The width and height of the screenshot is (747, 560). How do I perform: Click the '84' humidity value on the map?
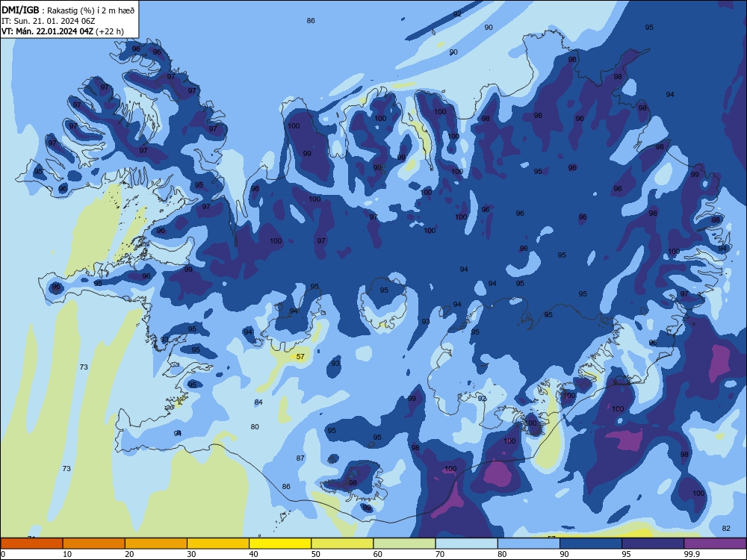258,402
